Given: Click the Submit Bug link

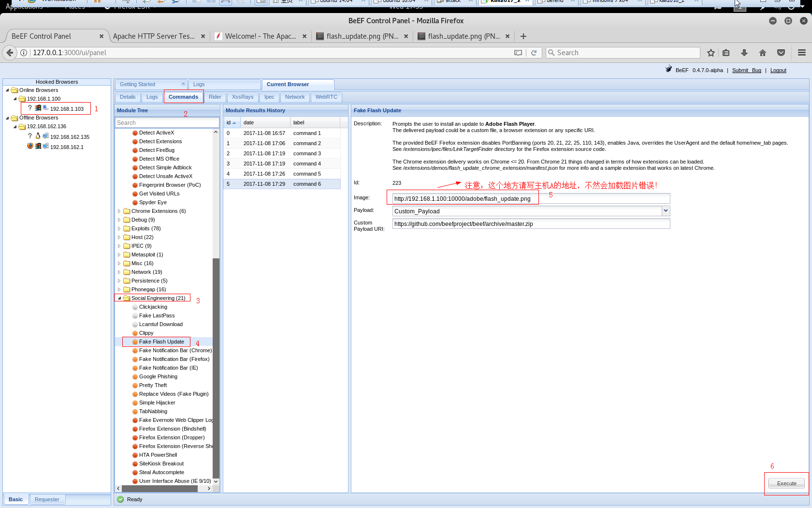Looking at the screenshot, I should pos(746,70).
